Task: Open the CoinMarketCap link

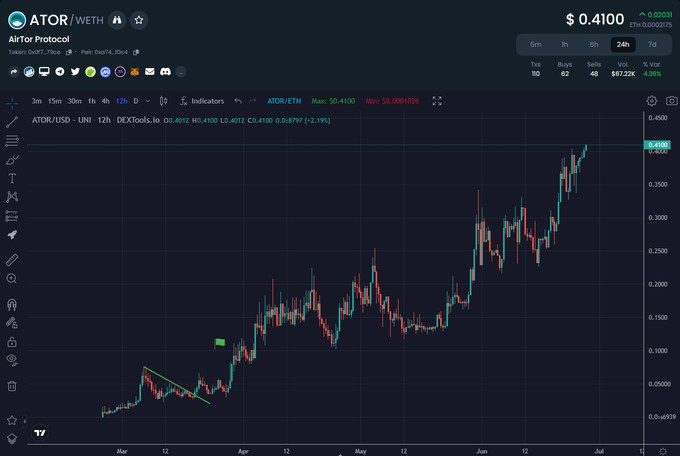Action: pyautogui.click(x=105, y=72)
